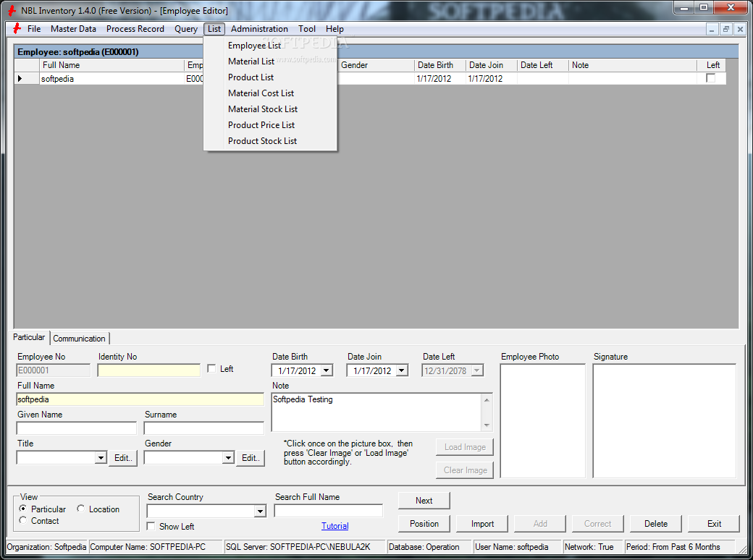This screenshot has width=753, height=560.
Task: Click the Edit button next to Title
Action: click(123, 458)
